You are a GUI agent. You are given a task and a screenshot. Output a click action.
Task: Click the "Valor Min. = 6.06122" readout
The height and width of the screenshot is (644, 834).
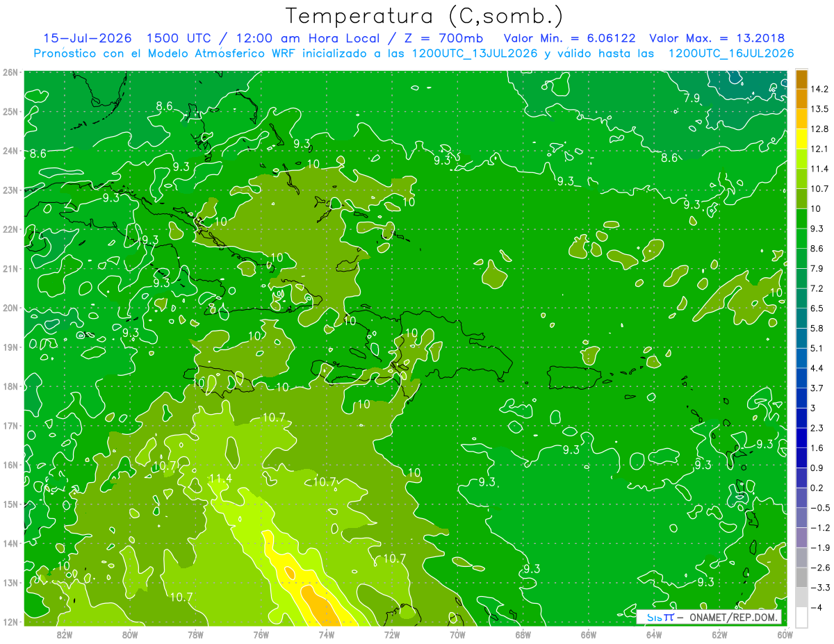click(571, 38)
